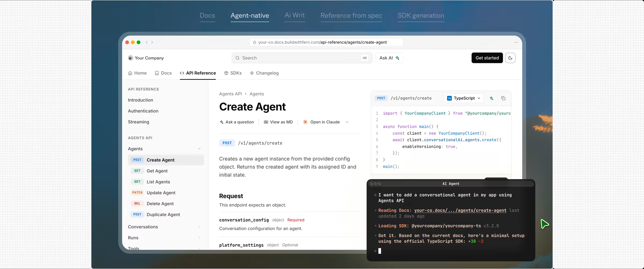
Task: Click POST badge in code panel header
Action: 381,98
